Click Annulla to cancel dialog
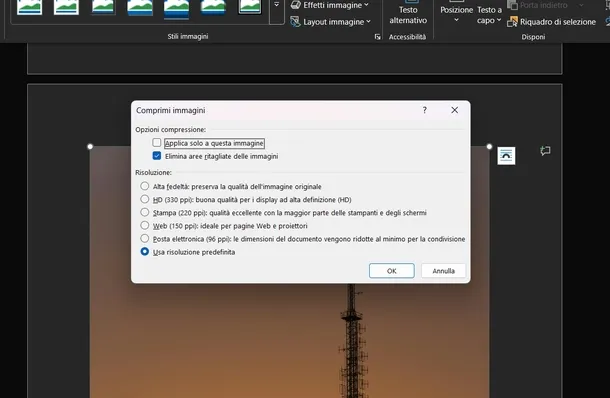This screenshot has height=398, width=610. pos(443,271)
